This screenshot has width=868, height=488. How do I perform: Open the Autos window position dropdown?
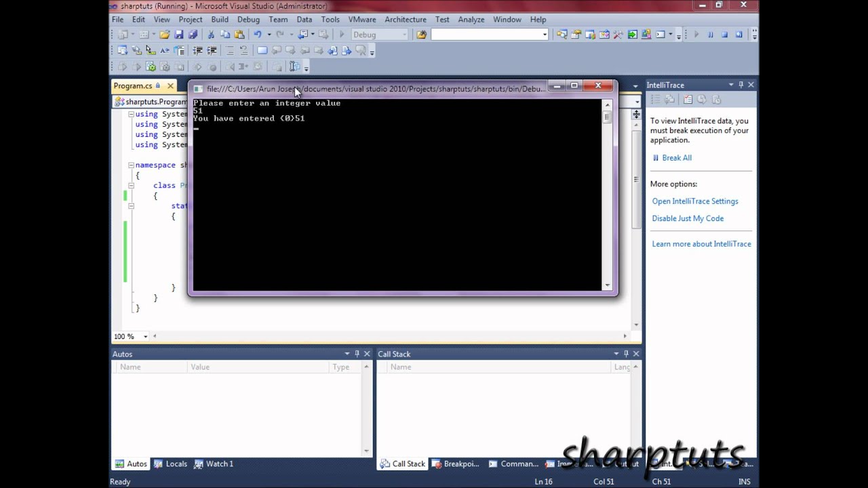(x=347, y=354)
